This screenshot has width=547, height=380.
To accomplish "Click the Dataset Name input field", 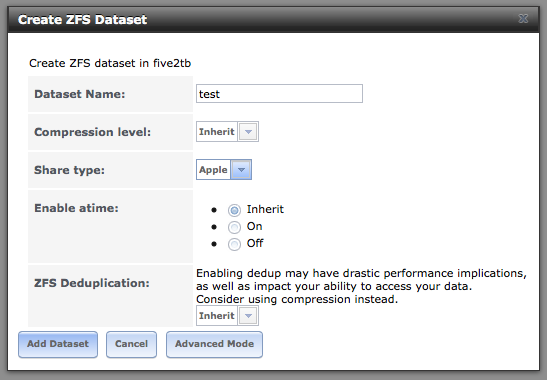I will (x=279, y=94).
